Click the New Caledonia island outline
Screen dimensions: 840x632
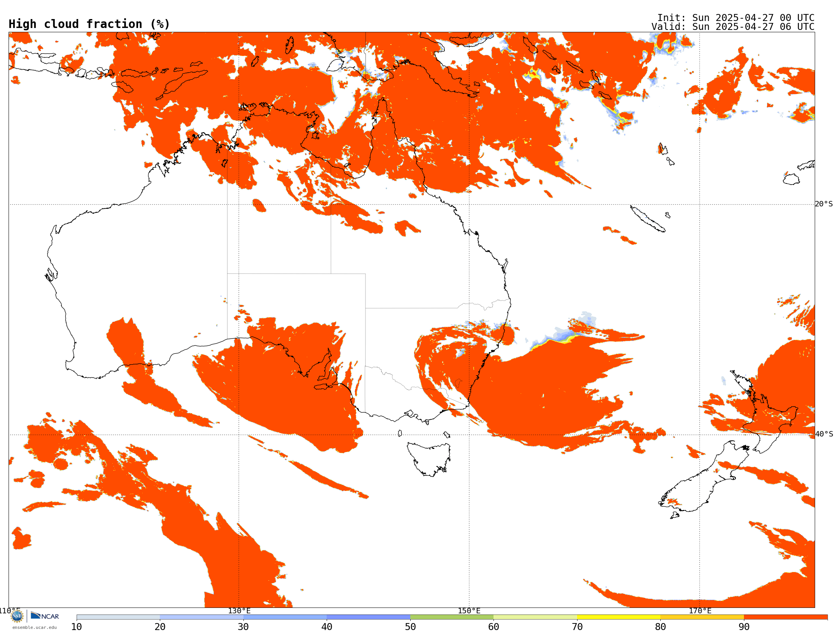pyautogui.click(x=647, y=219)
